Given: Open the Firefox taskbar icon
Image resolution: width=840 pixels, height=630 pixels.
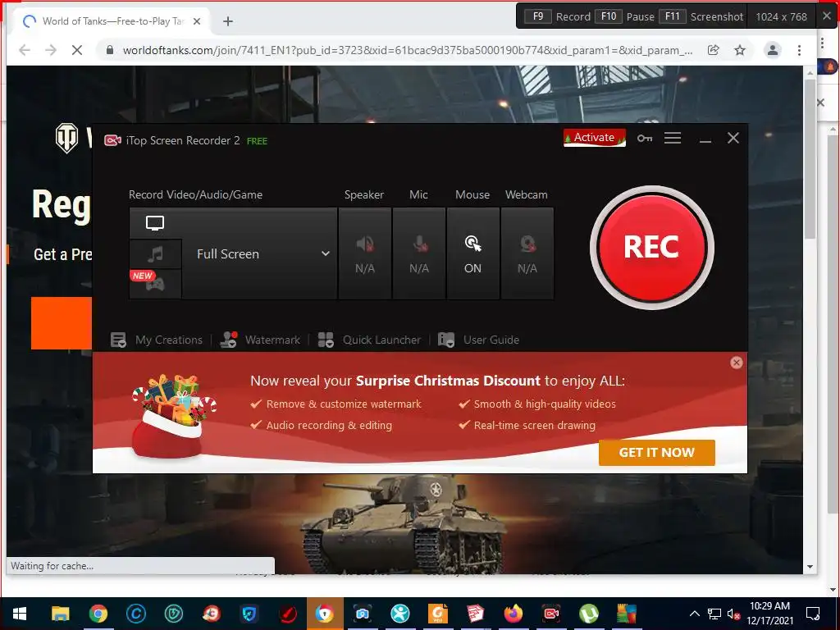Looking at the screenshot, I should point(514,614).
